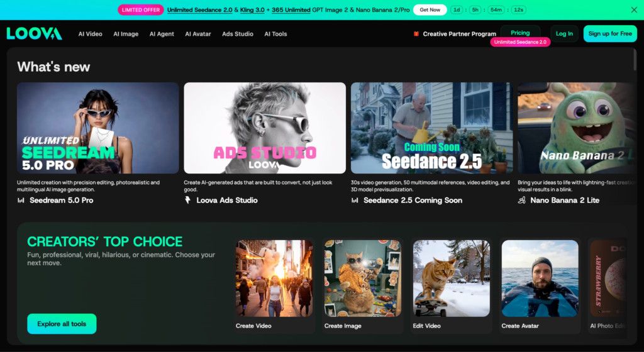Image resolution: width=644 pixels, height=352 pixels.
Task: Click the What's new heading
Action: (x=53, y=67)
